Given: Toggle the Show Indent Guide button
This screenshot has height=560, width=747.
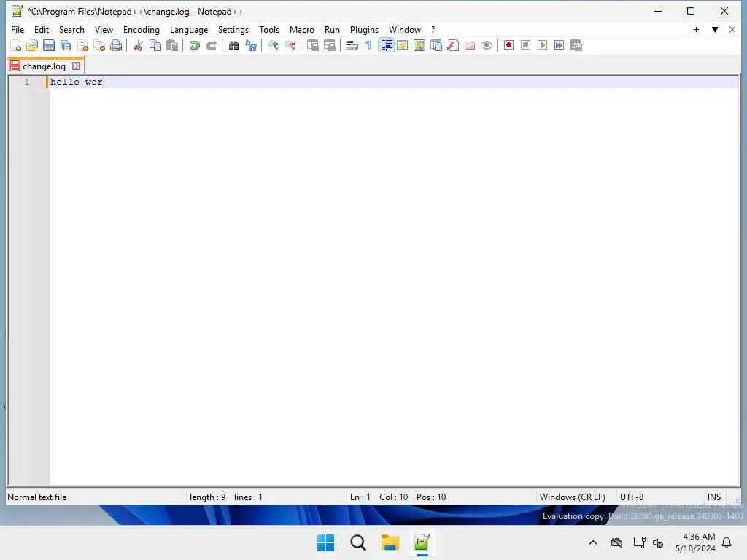Looking at the screenshot, I should [x=386, y=46].
